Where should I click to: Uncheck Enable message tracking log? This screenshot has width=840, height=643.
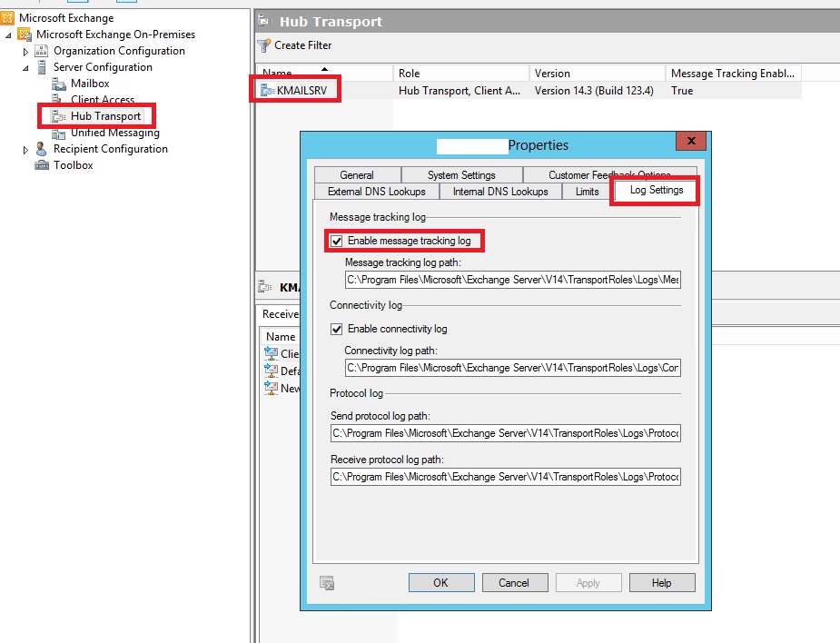[336, 242]
